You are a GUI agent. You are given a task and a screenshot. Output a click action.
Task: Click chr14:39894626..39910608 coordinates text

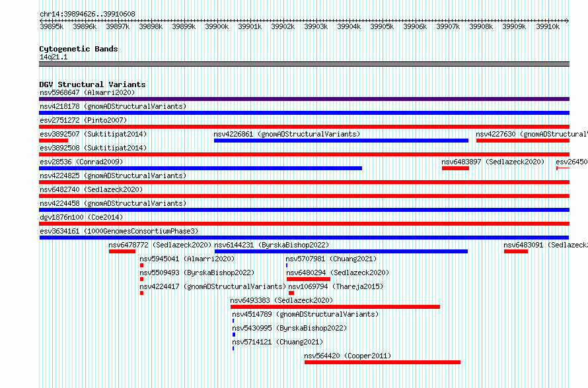point(87,14)
